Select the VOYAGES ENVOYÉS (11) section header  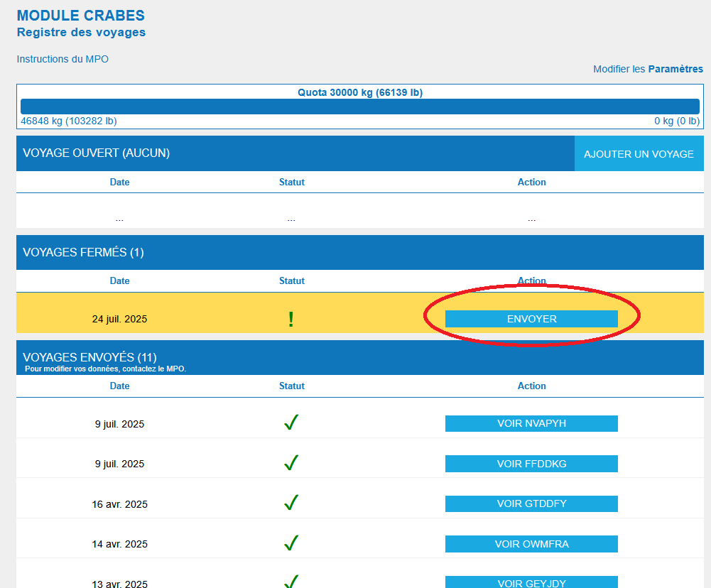pos(89,357)
